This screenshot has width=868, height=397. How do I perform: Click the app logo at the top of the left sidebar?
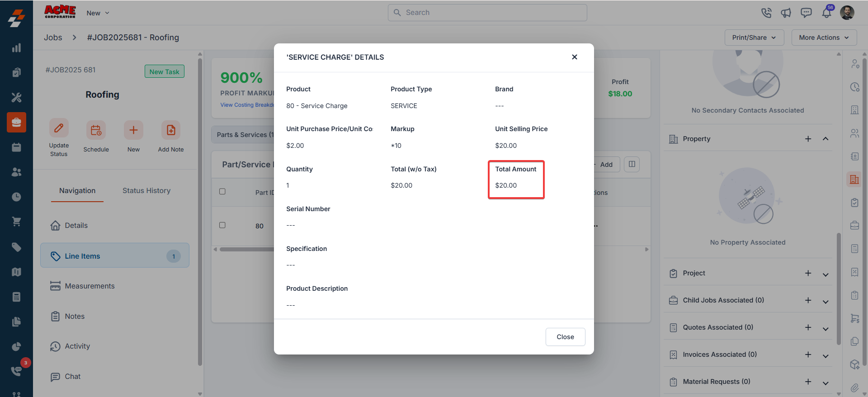[x=16, y=18]
